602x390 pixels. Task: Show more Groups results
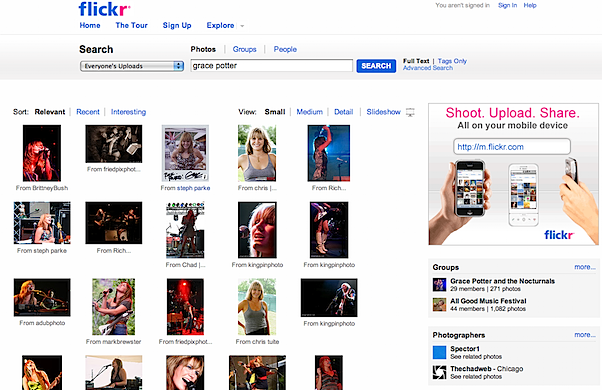[585, 267]
